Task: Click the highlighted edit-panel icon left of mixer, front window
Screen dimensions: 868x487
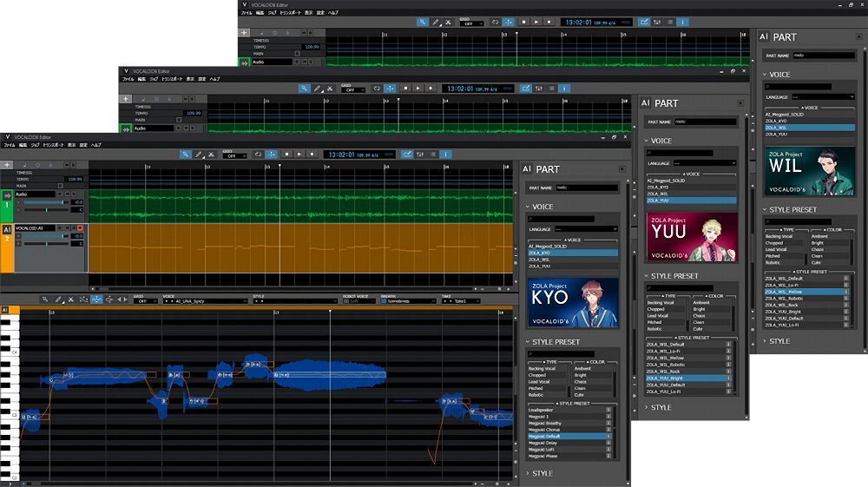Action: coord(407,155)
